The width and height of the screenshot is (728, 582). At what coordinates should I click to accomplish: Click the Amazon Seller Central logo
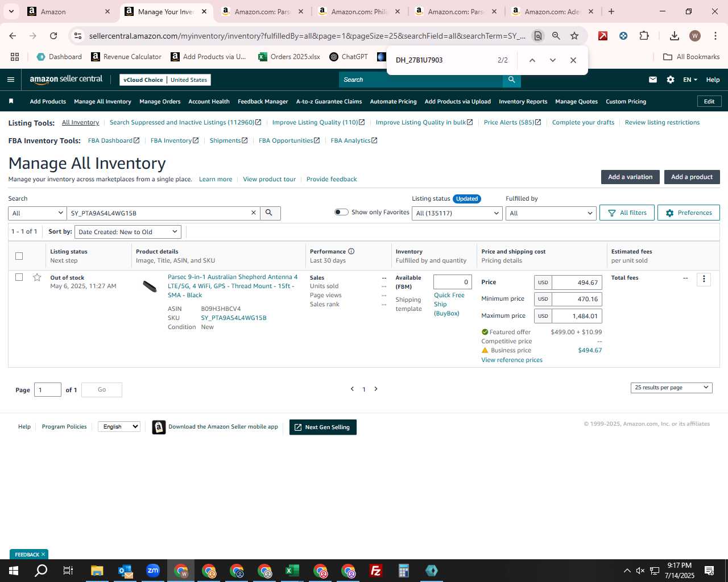(66, 80)
